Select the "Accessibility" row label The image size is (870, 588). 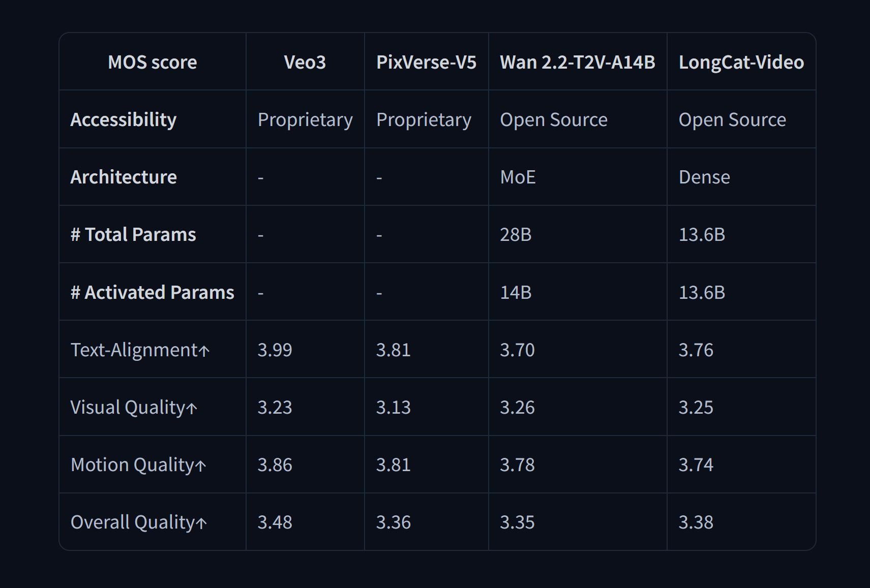[124, 119]
